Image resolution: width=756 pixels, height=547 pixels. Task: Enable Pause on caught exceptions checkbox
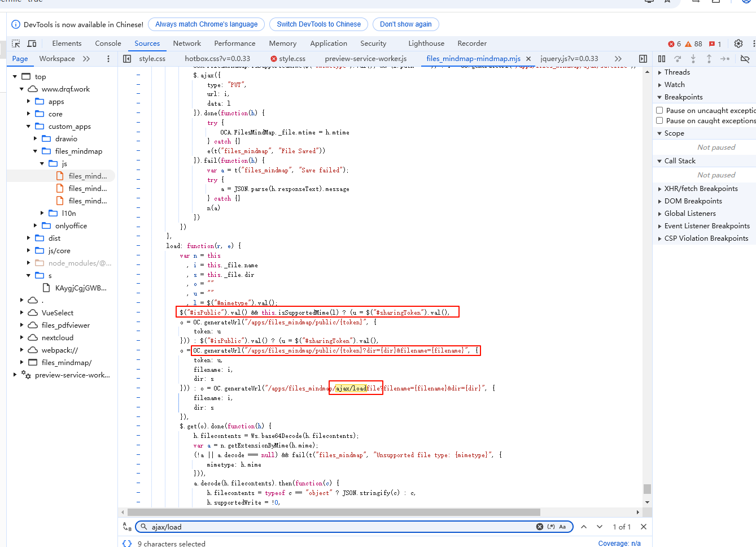659,120
